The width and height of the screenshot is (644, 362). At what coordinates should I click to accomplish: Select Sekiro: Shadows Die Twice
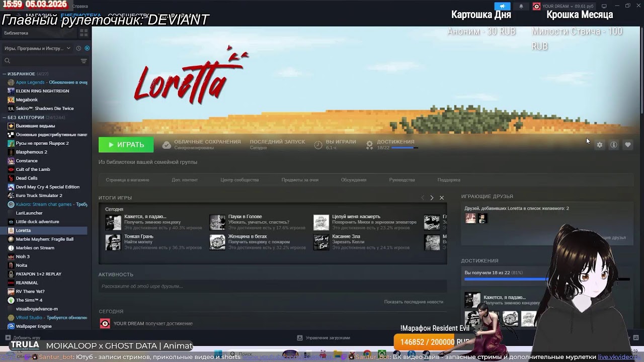[x=45, y=109]
